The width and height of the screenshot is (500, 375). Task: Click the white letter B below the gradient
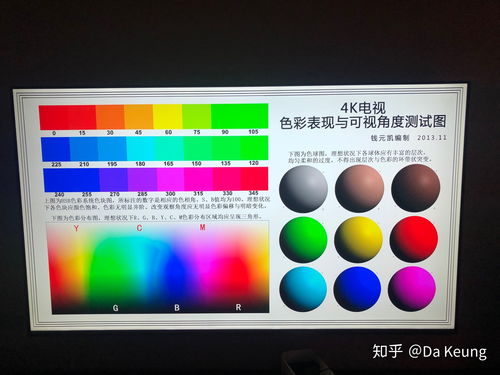click(177, 308)
